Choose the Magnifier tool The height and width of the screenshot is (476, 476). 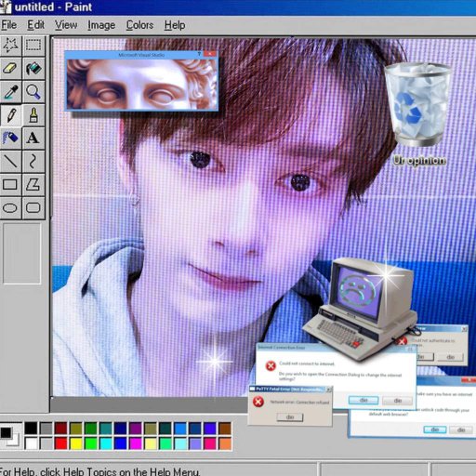tap(33, 92)
